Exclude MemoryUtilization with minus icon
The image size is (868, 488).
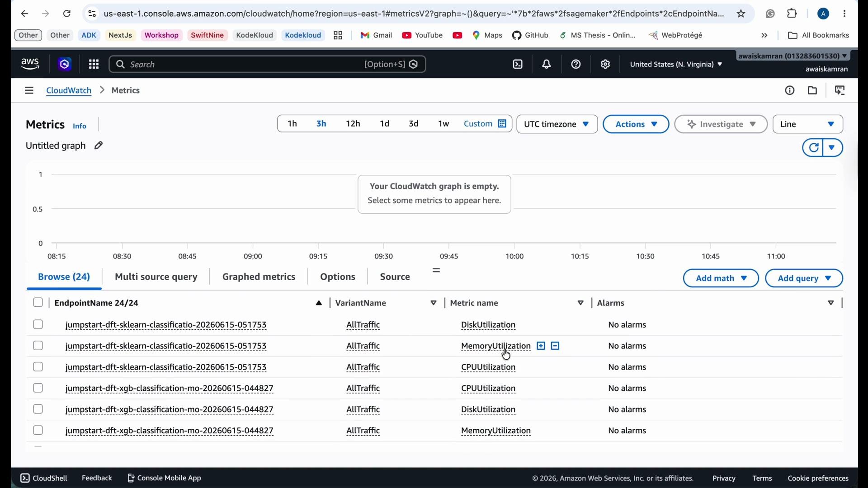pos(555,346)
